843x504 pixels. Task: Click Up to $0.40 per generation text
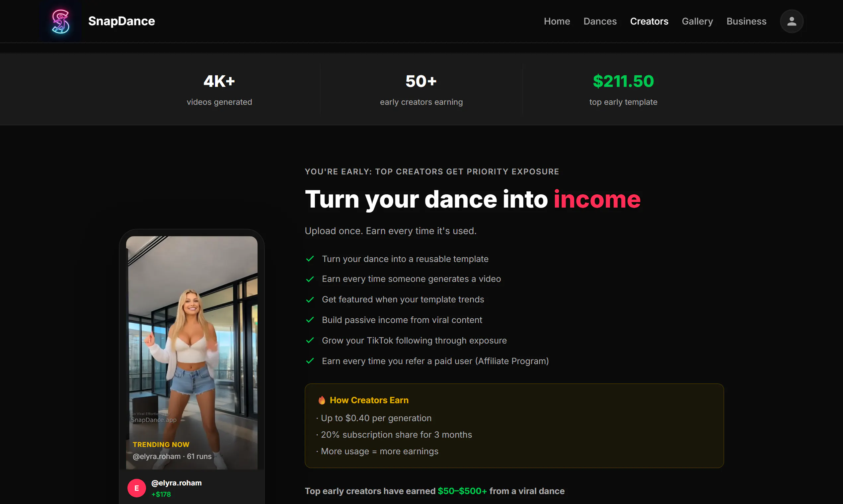click(376, 418)
